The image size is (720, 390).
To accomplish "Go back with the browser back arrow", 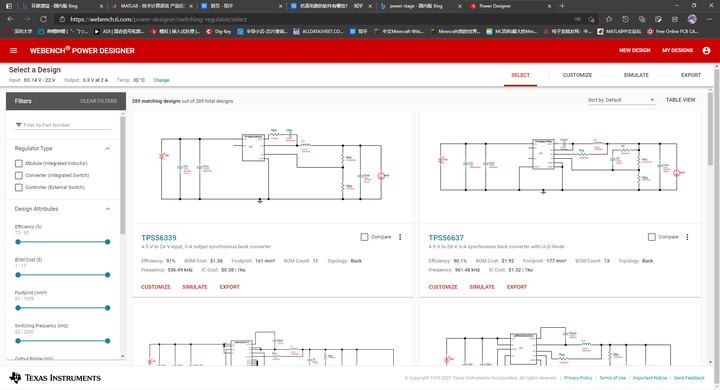I will pyautogui.click(x=11, y=19).
